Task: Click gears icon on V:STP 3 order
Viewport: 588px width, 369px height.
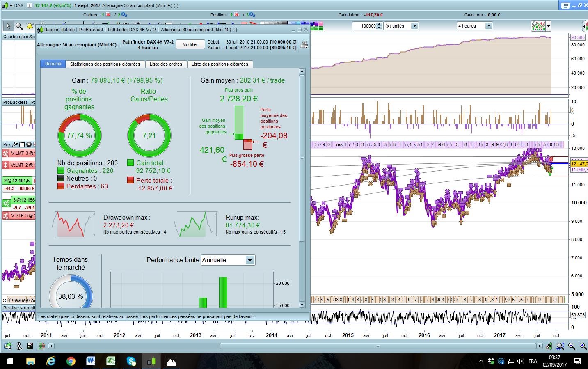Action: pos(6,215)
